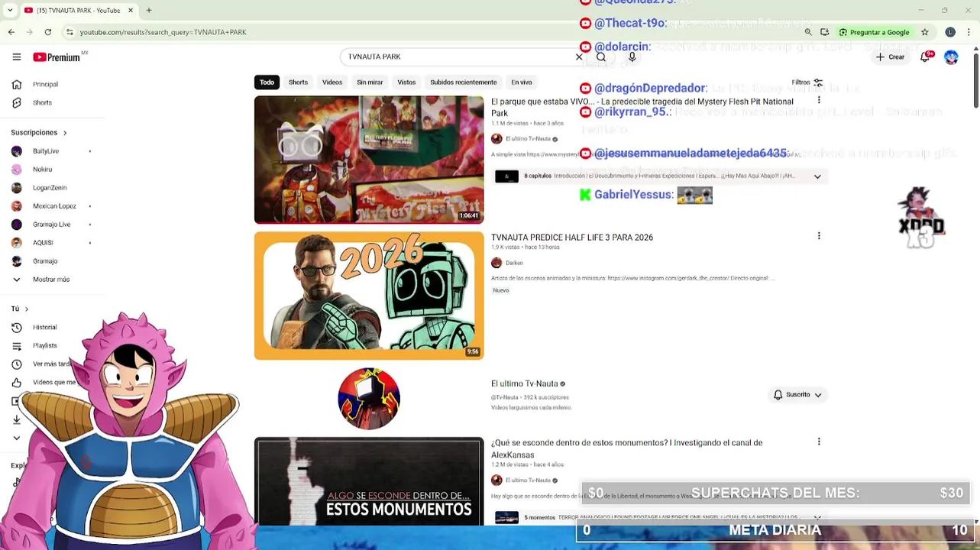Expand the 5 momentos dropdown
The width and height of the screenshot is (980, 550).
pyautogui.click(x=817, y=517)
